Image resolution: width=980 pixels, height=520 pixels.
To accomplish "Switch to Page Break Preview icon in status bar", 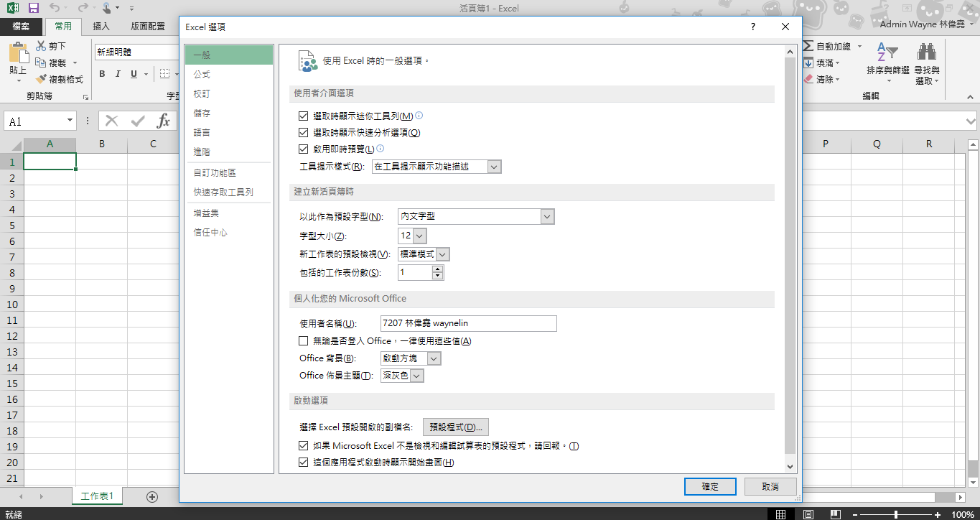I will pyautogui.click(x=835, y=514).
